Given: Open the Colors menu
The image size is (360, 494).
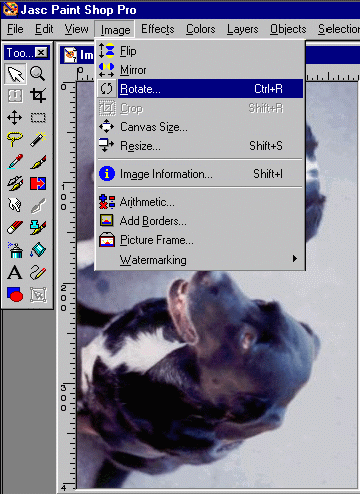Looking at the screenshot, I should click(200, 29).
